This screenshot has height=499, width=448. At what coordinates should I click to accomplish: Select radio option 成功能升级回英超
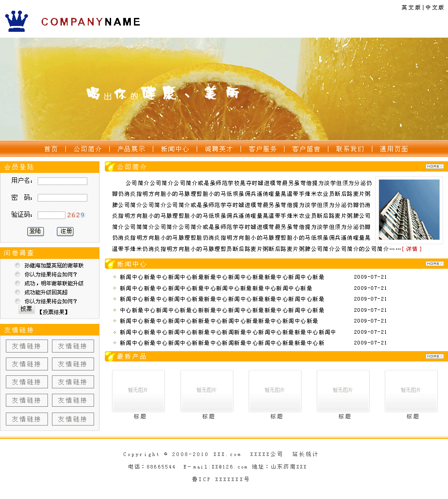click(17, 292)
